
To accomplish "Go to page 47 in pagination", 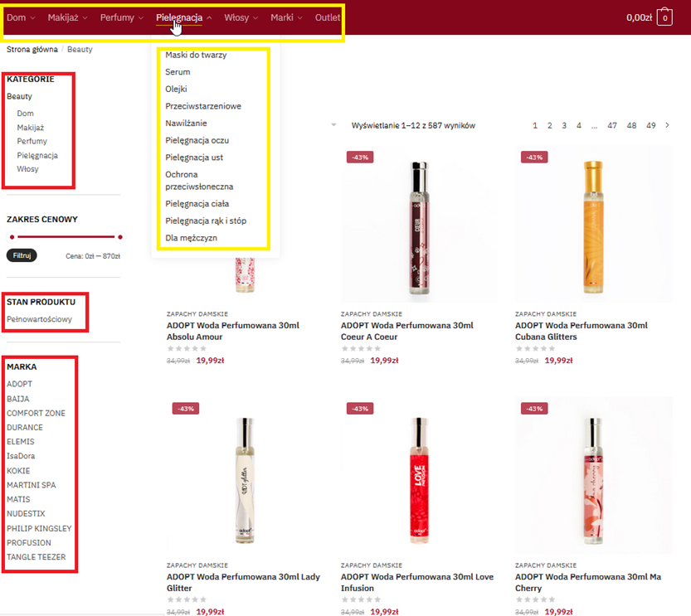I will coord(612,125).
